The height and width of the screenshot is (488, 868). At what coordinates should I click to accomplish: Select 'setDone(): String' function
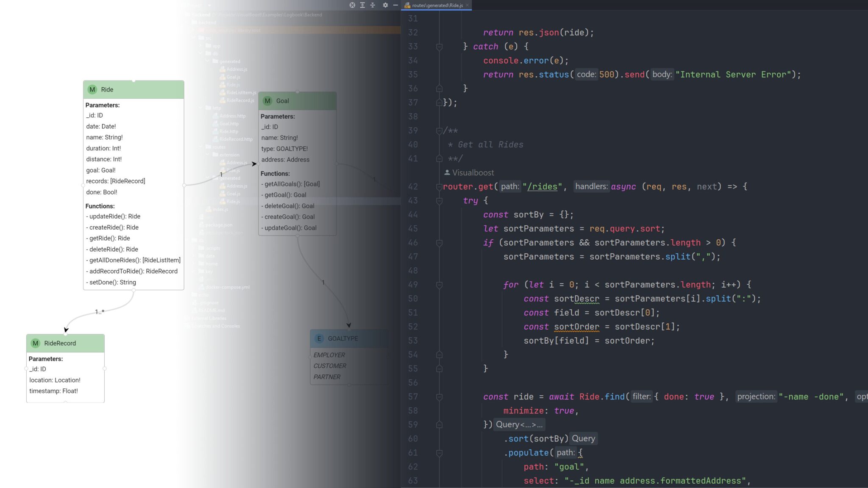111,282
